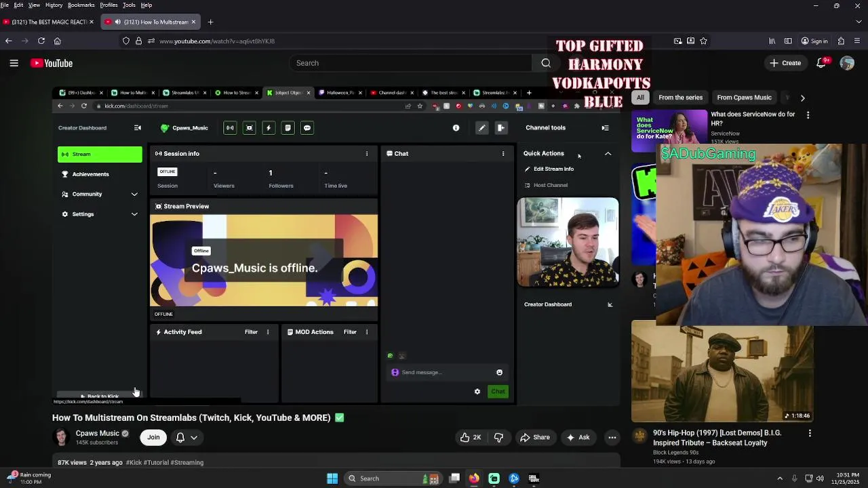
Task: Toggle the notification bell dropdown beside Join
Action: click(x=186, y=437)
